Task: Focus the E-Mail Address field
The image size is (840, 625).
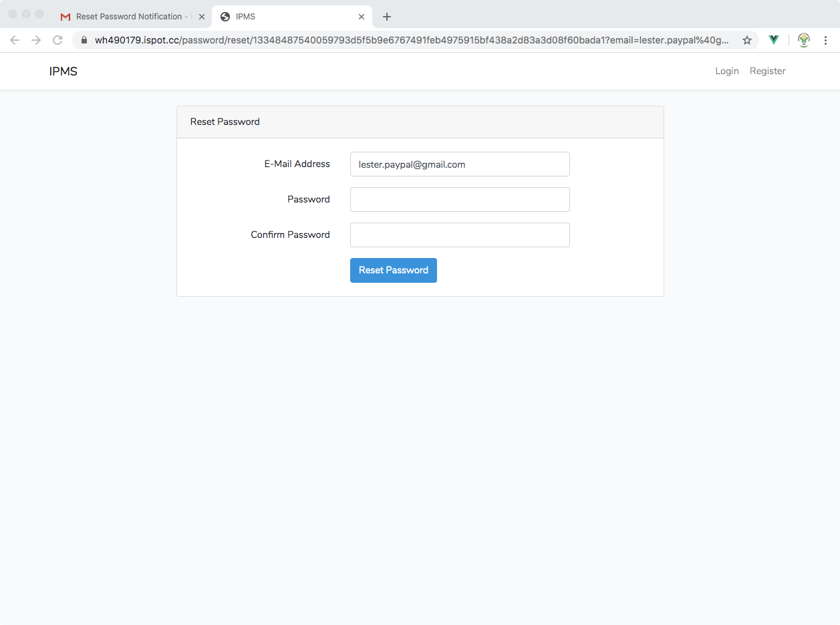Action: 460,164
